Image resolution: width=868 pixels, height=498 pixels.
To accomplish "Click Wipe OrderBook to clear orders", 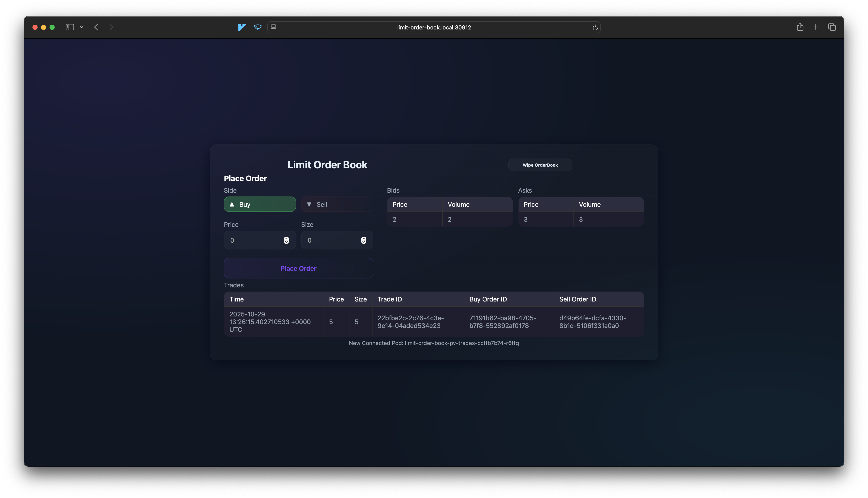I will point(540,165).
